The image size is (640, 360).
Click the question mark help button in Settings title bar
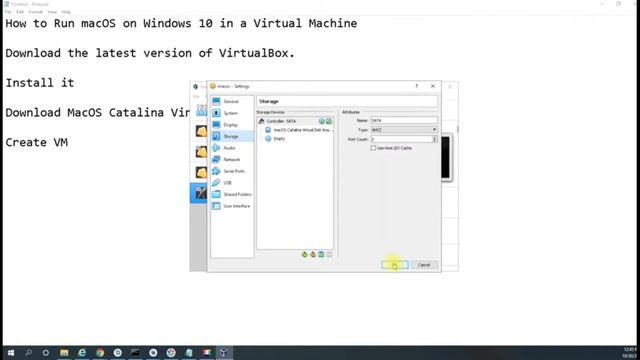(x=416, y=86)
